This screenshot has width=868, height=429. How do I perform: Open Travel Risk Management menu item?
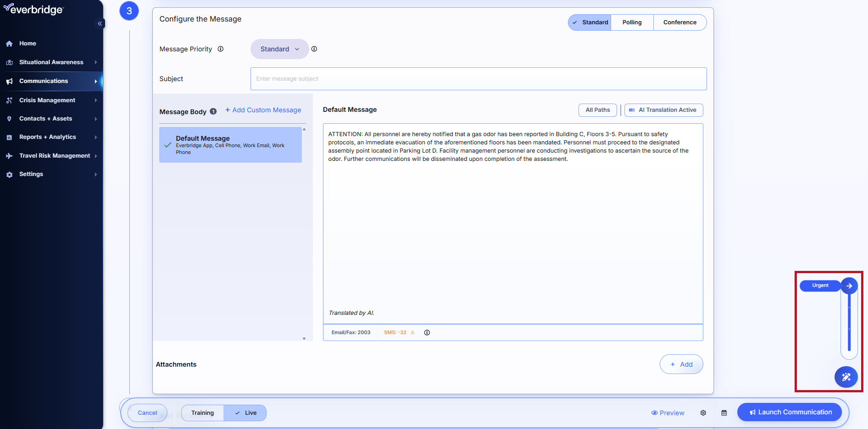[55, 156]
